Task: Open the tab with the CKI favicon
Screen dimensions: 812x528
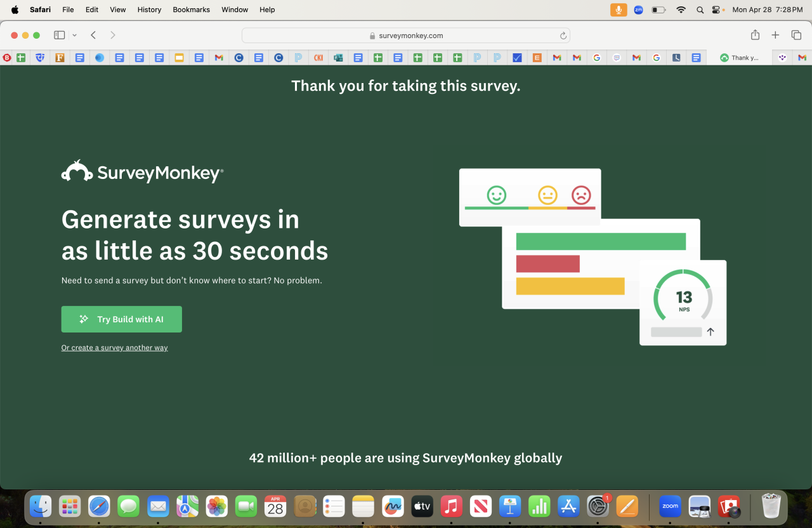Action: (x=318, y=58)
